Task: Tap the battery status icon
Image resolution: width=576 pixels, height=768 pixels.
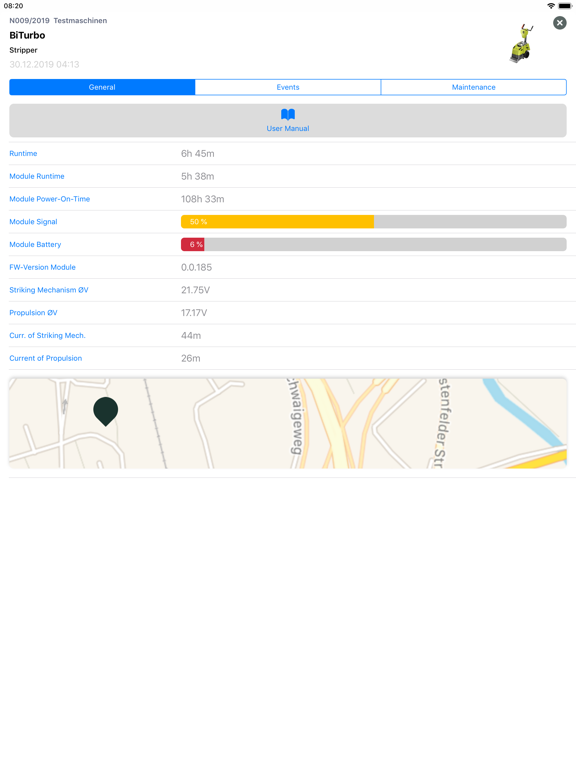Action: tap(565, 6)
